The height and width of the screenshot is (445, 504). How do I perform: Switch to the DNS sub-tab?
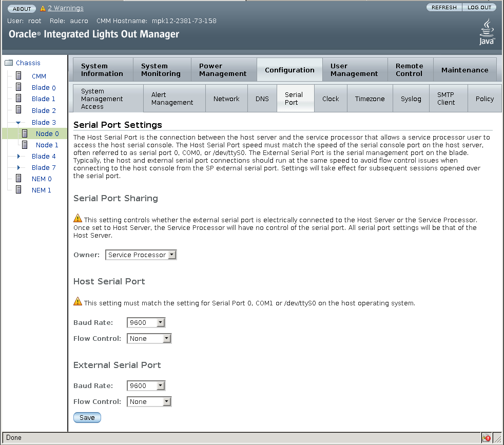(x=262, y=99)
